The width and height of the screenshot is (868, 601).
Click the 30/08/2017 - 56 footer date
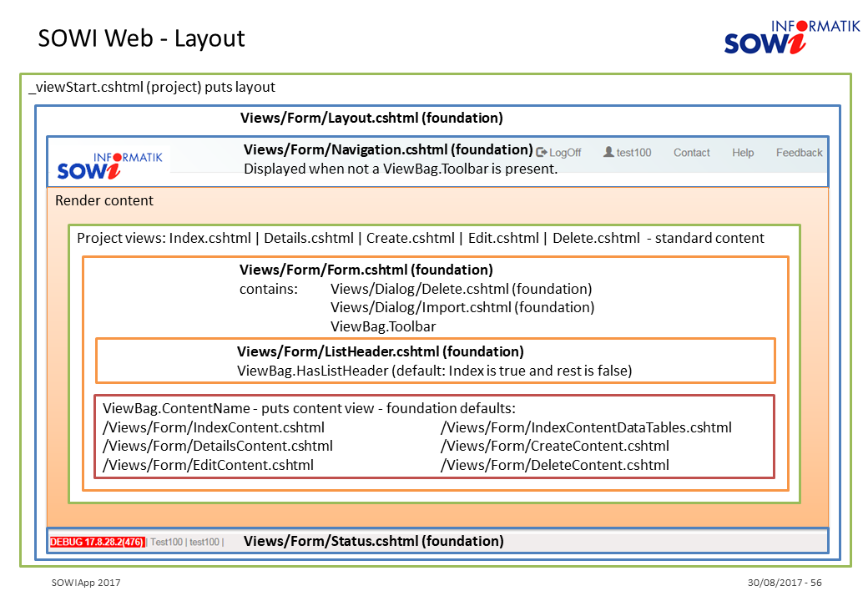[x=785, y=583]
